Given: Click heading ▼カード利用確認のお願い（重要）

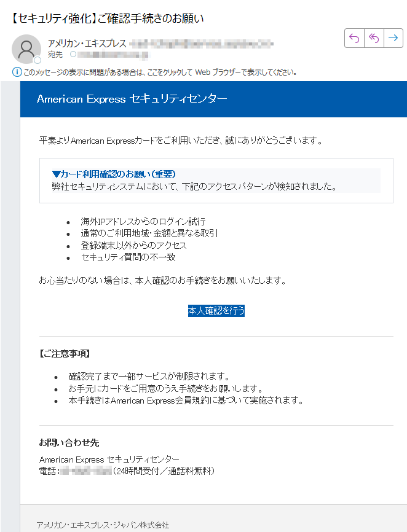Looking at the screenshot, I should coord(114,174).
